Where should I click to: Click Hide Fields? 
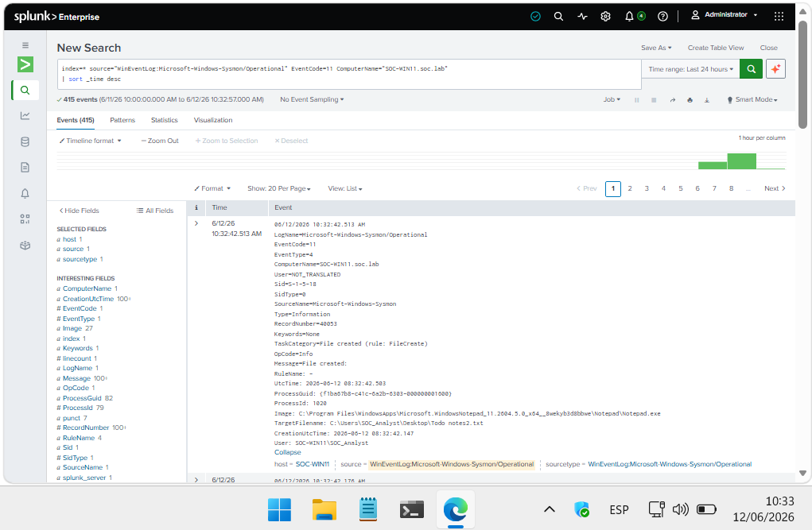pyautogui.click(x=80, y=211)
